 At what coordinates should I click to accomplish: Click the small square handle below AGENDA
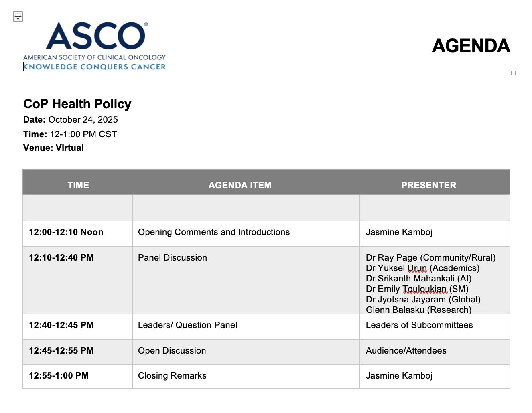514,73
